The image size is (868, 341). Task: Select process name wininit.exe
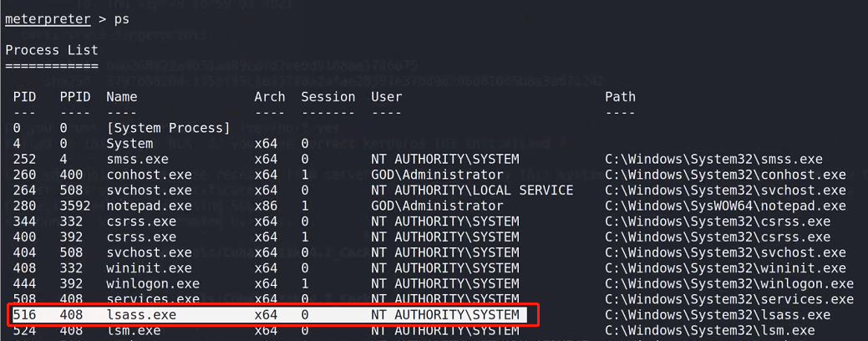tap(149, 268)
